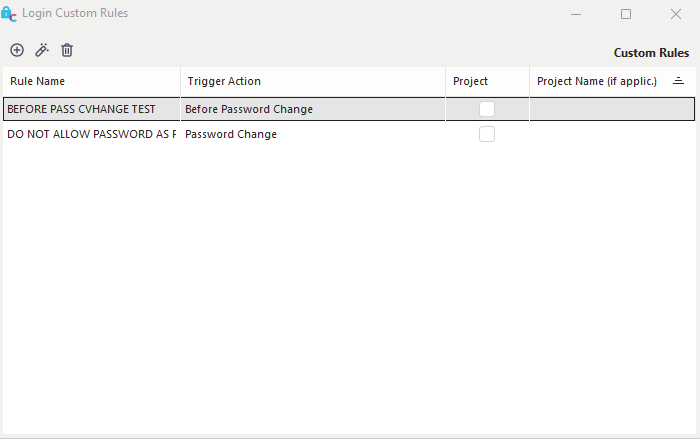Screen dimensions: 700x439
Task: Click the Project Name (if applic.) column header
Action: point(597,81)
